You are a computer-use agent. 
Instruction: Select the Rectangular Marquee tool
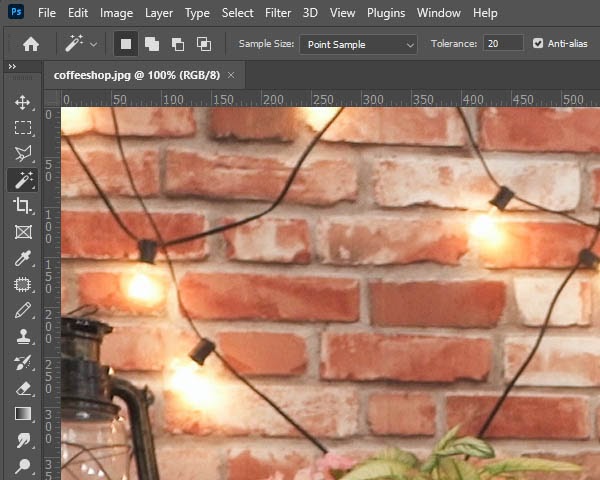[x=22, y=128]
